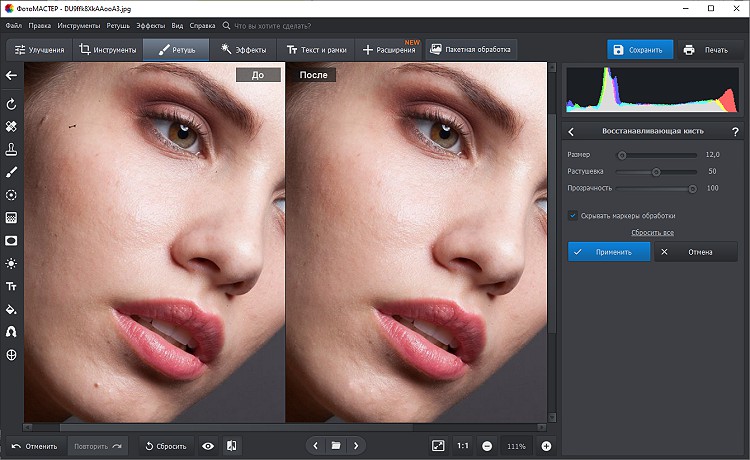Screen dimensions: 750x460
Task: Uncheck 'Скрывать маркеры обработки' checkbox
Action: (x=572, y=215)
